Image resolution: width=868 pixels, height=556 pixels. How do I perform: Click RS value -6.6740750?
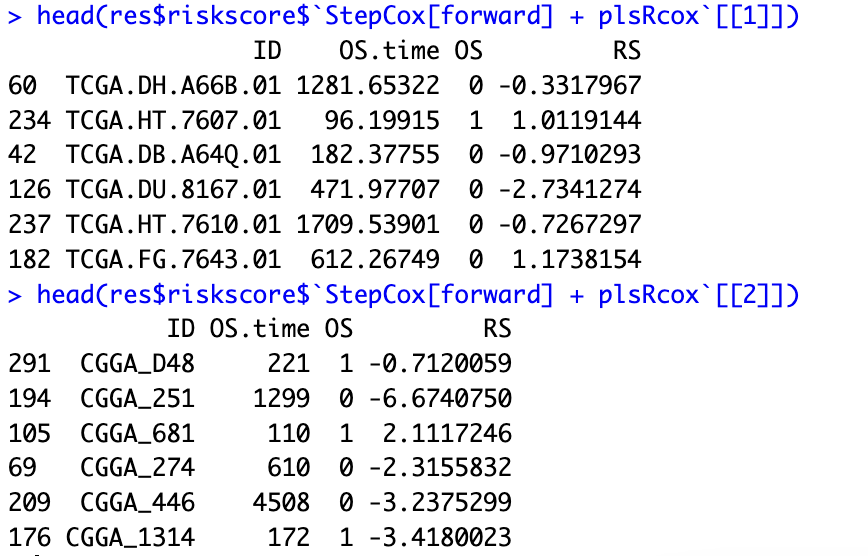[x=441, y=399]
